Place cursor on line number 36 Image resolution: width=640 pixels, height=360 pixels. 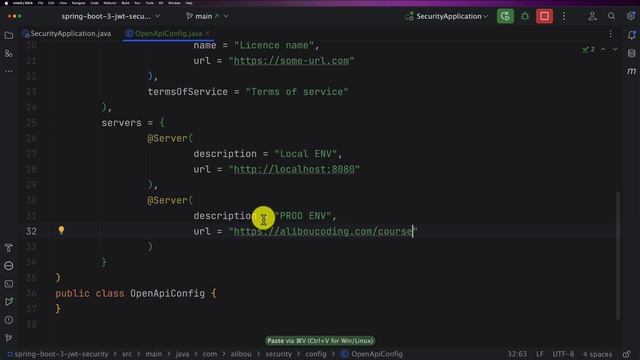pos(31,293)
